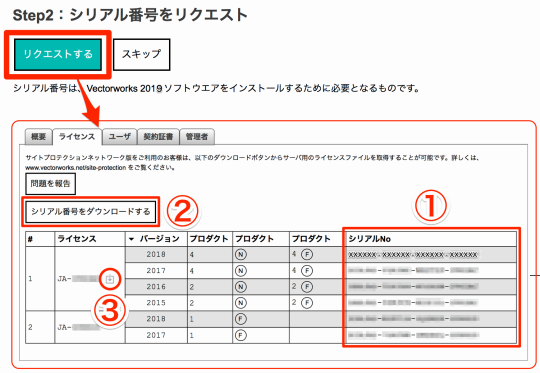
Task: Select the JA- license number in row 2
Action: pyautogui.click(x=78, y=327)
